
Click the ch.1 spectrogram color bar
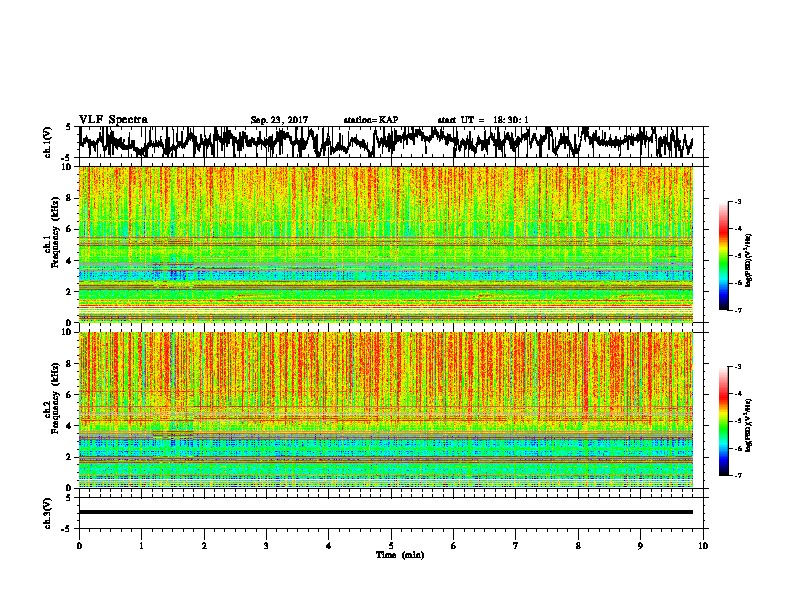[x=724, y=256]
